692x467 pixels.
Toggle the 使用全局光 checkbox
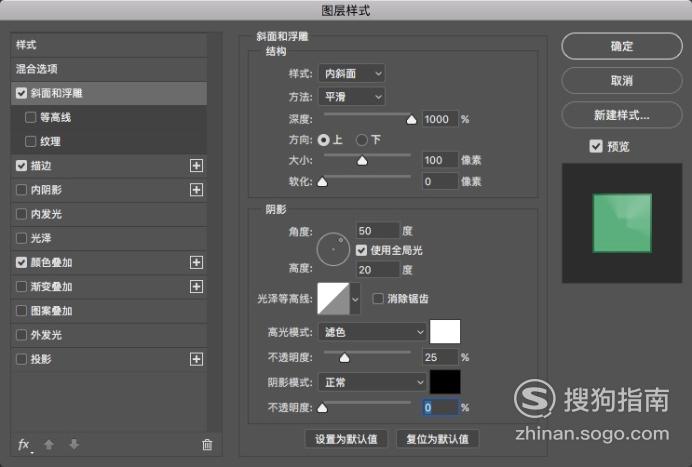coord(361,250)
